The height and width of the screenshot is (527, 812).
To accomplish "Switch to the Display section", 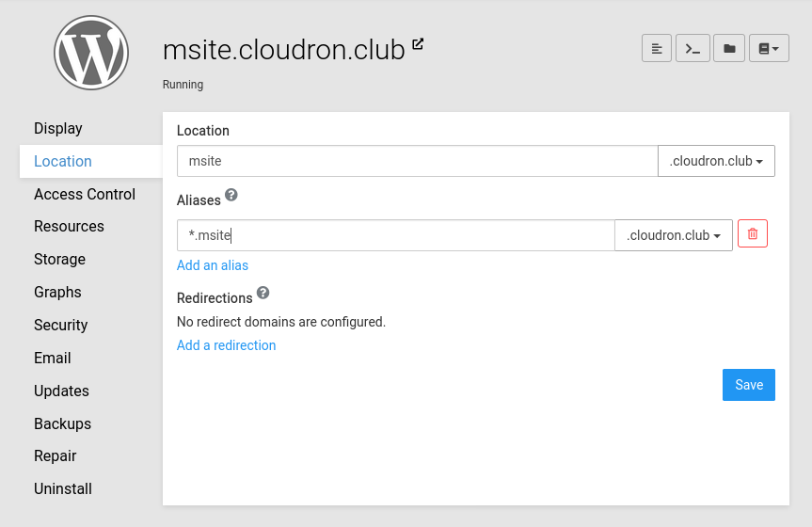I will (58, 128).
